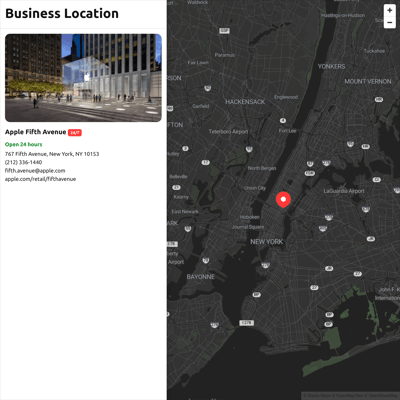Click the NEW YORK label on map

pos(267,242)
